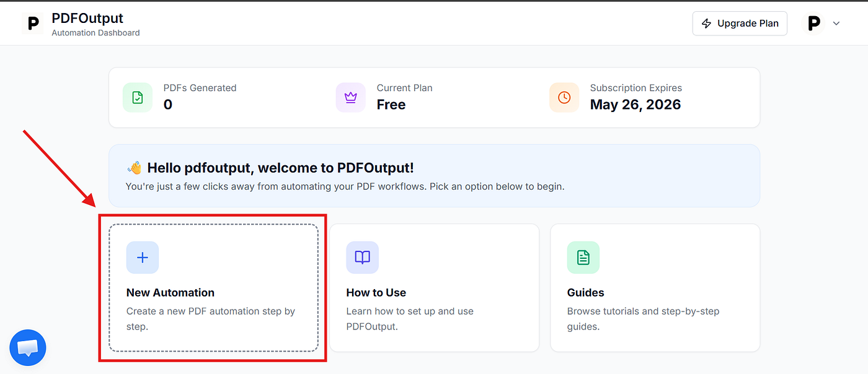Click the green Guides document icon
The height and width of the screenshot is (374, 868).
(583, 258)
